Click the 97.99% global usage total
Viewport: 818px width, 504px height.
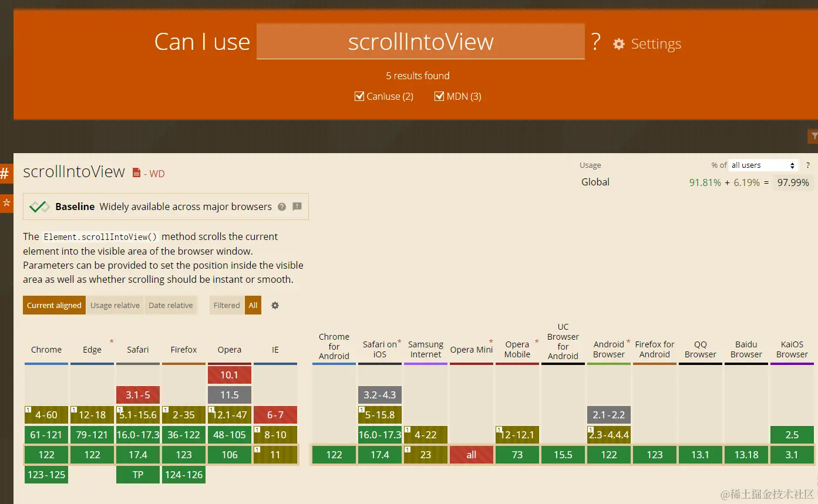pyautogui.click(x=793, y=182)
